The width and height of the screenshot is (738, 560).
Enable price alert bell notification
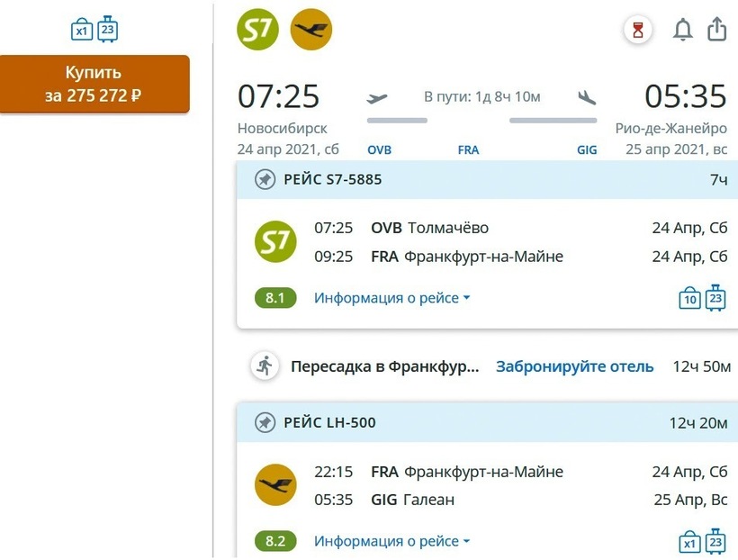pyautogui.click(x=683, y=31)
